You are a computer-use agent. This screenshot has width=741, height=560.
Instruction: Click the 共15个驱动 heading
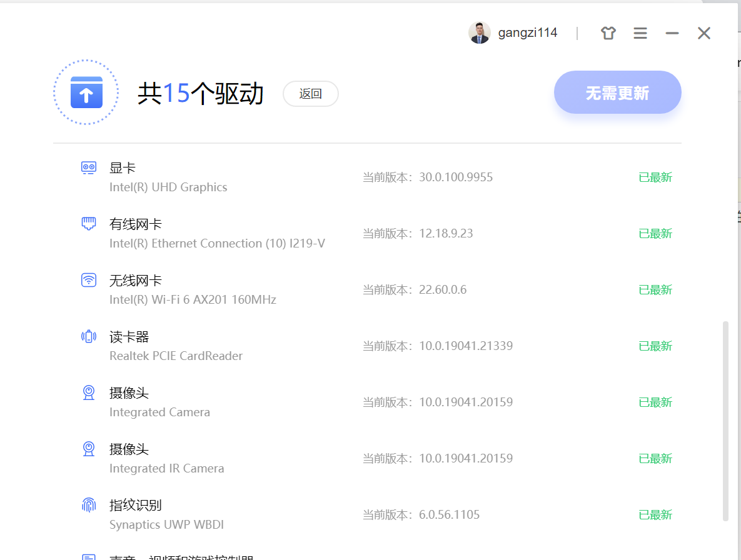200,93
